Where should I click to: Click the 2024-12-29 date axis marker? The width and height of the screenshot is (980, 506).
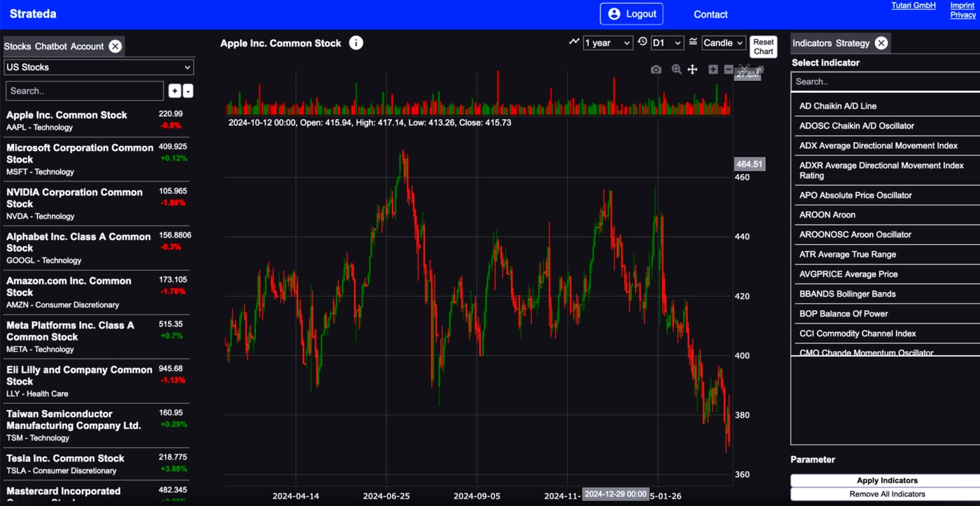(615, 494)
